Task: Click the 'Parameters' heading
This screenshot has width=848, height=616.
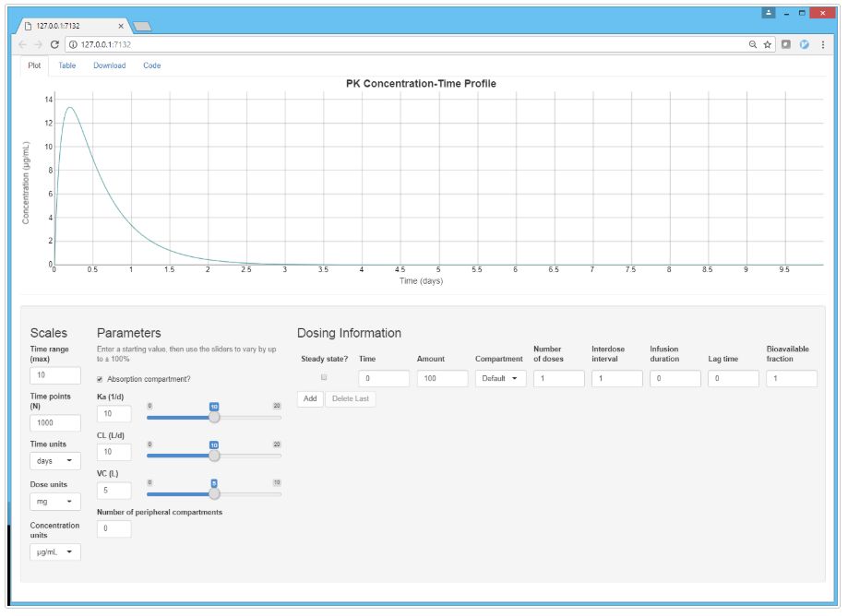Action: 128,333
